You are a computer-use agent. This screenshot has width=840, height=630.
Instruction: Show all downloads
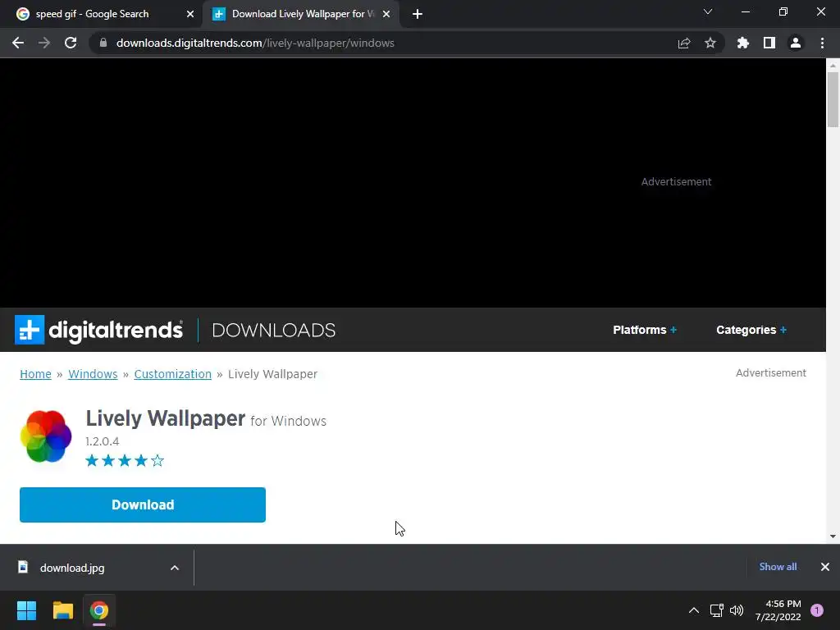(x=778, y=567)
